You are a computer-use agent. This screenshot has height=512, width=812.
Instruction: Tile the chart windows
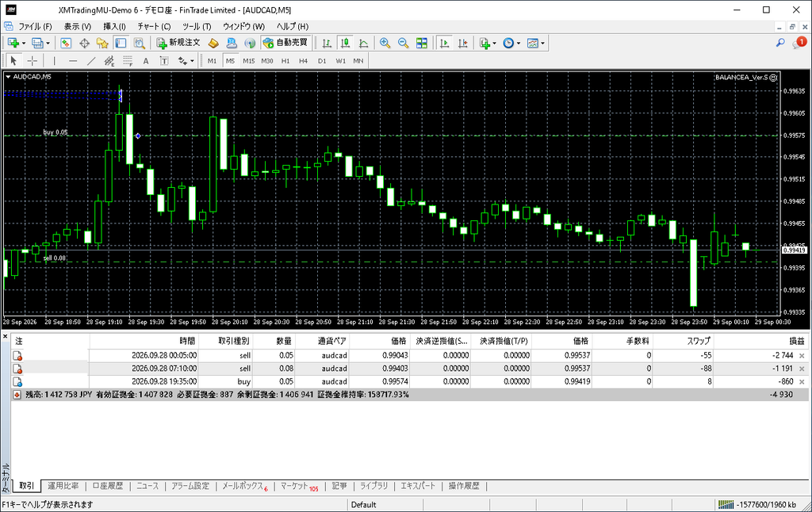pos(422,43)
